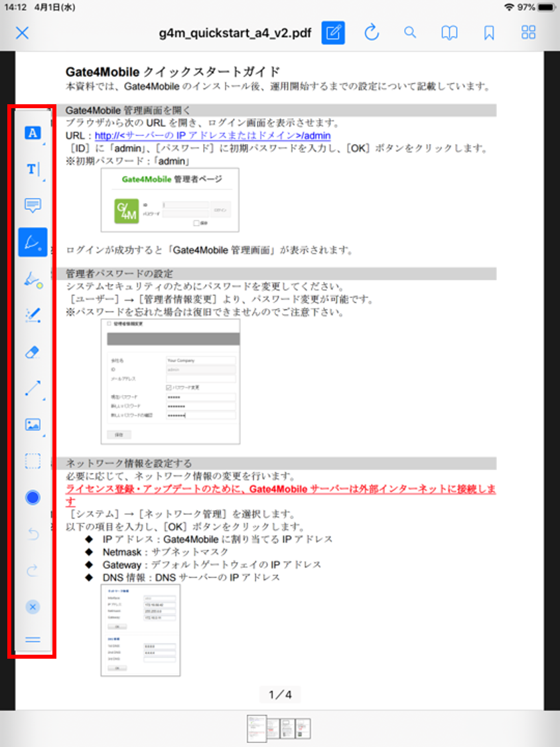This screenshot has height=747, width=560.
Task: Tap the 'Netmask：サブネットマスク' bullet line
Action: coord(165,552)
